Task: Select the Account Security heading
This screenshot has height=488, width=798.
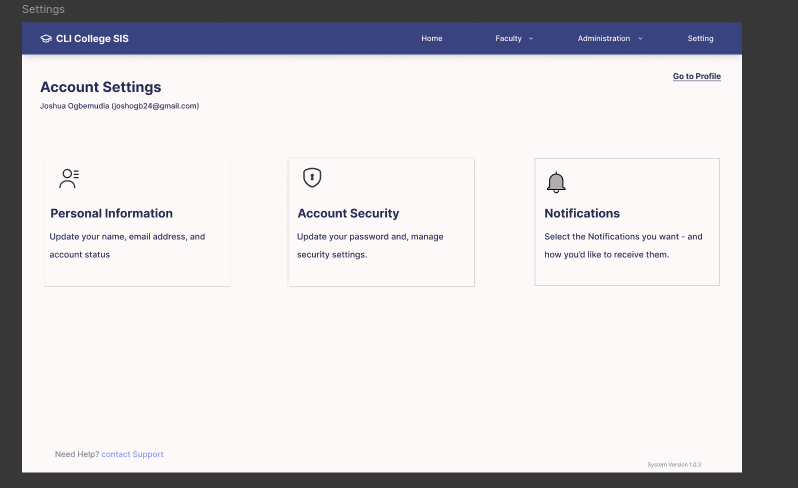Action: click(x=348, y=213)
